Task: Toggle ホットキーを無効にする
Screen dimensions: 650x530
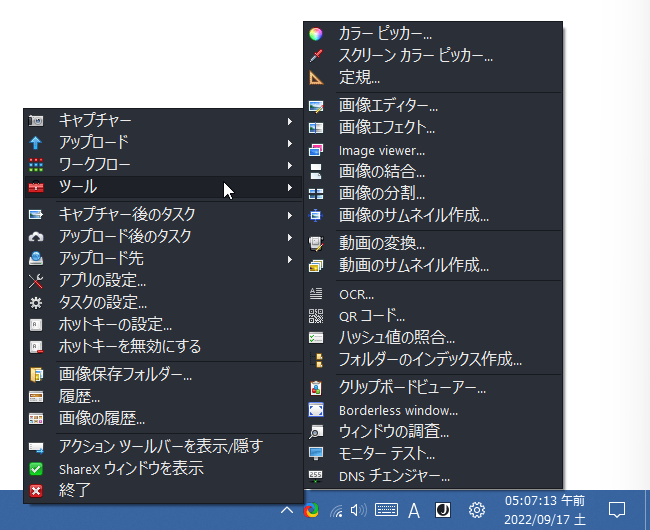Action: pyautogui.click(x=164, y=347)
